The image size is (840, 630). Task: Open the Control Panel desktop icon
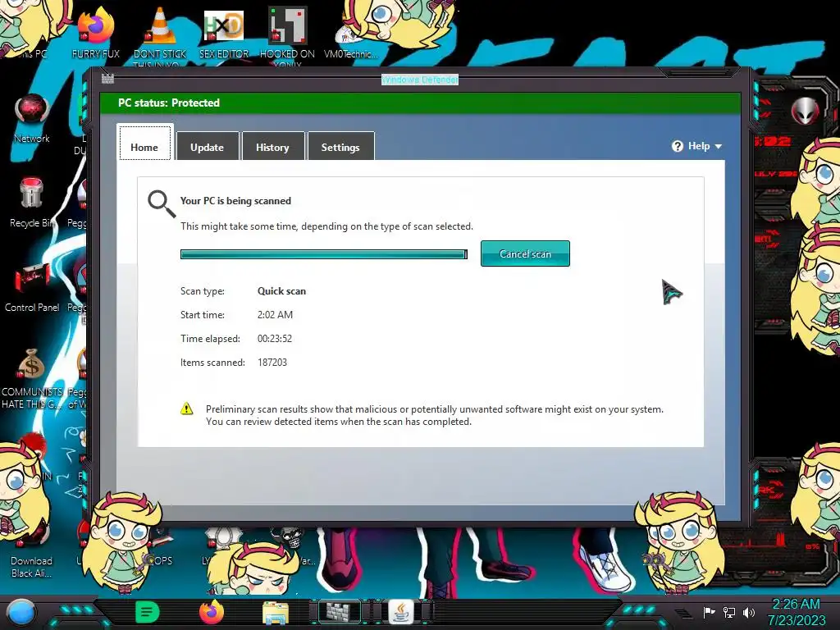(32, 287)
